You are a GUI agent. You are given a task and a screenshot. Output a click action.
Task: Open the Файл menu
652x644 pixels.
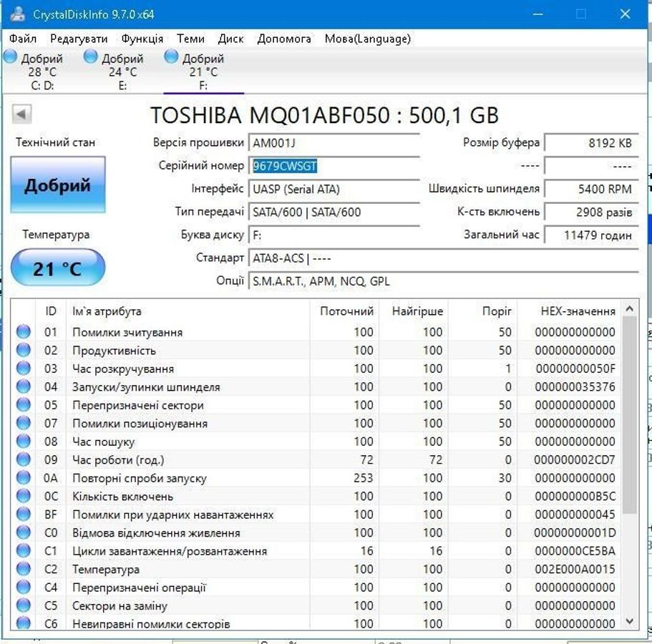24,39
